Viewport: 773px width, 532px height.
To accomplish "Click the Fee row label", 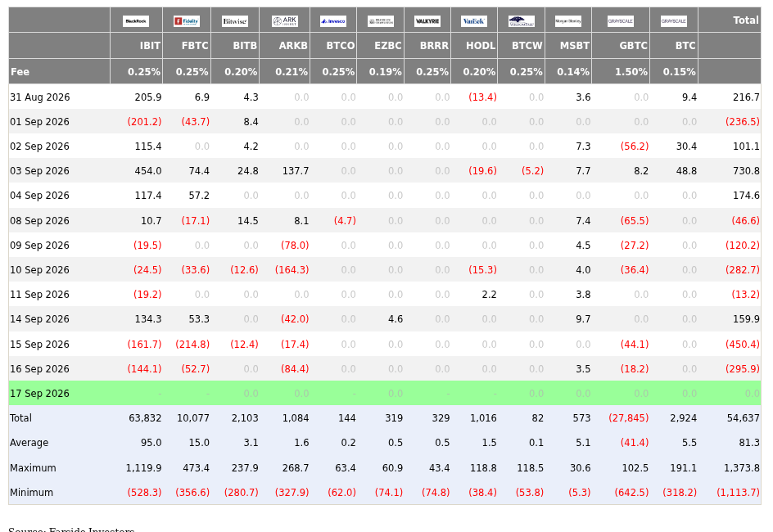I will coord(20,72).
